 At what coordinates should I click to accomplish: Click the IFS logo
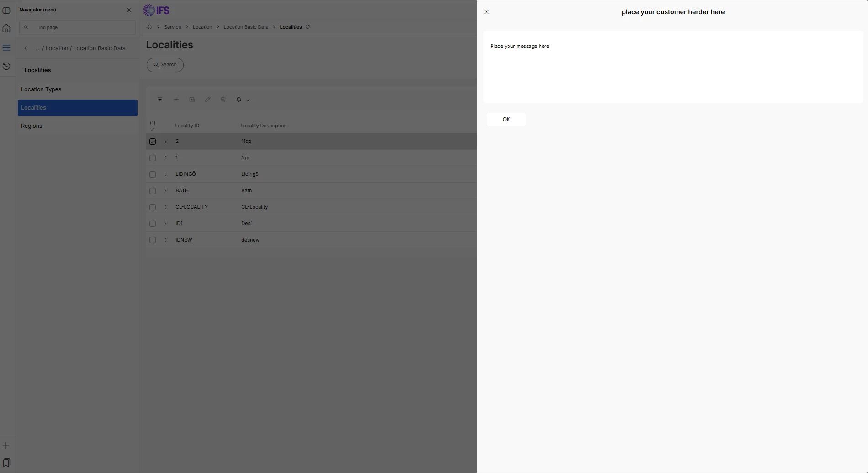[156, 10]
